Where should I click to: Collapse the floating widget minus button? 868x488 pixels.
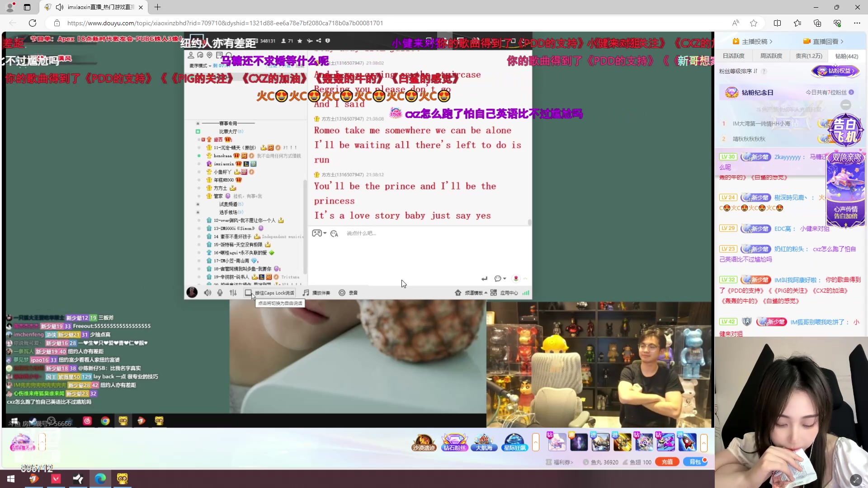845,105
